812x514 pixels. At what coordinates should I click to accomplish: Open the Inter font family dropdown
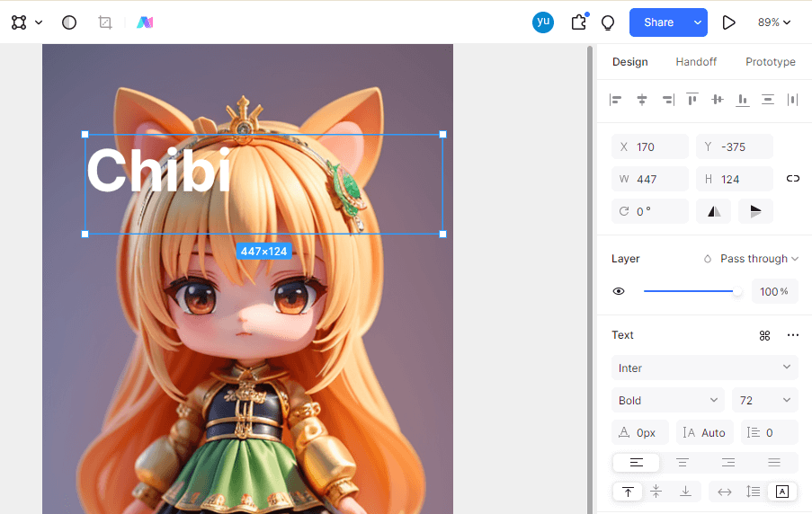point(705,368)
